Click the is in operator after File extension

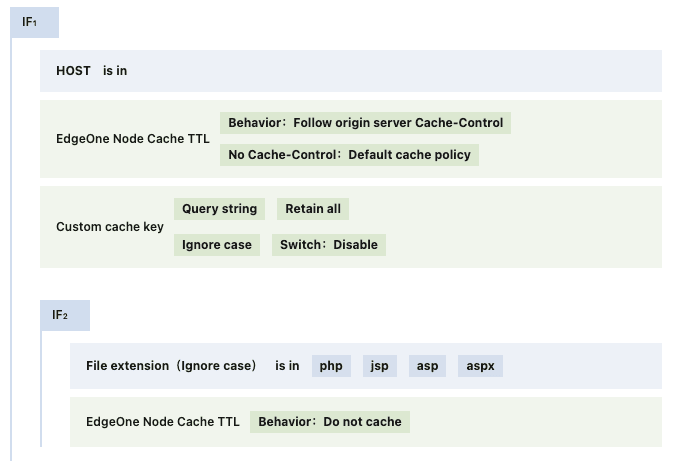[x=287, y=366]
